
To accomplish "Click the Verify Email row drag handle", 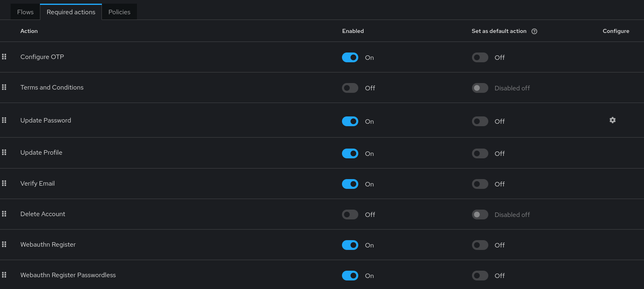I will pyautogui.click(x=4, y=183).
